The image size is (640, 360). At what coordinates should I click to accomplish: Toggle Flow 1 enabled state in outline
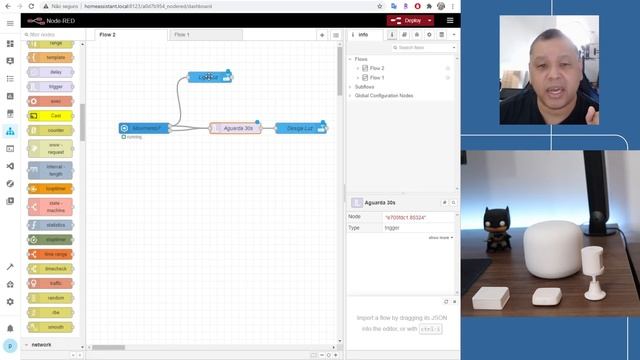448,78
